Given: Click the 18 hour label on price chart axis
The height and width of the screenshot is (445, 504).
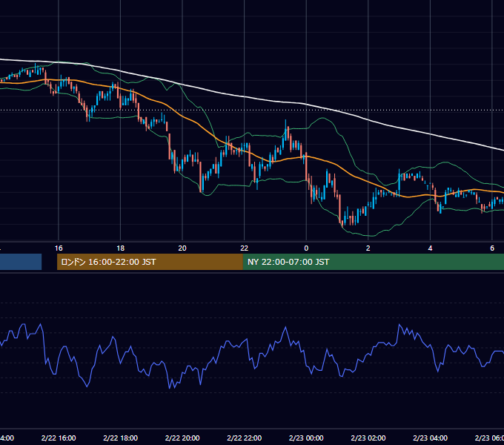Looking at the screenshot, I should [x=121, y=248].
